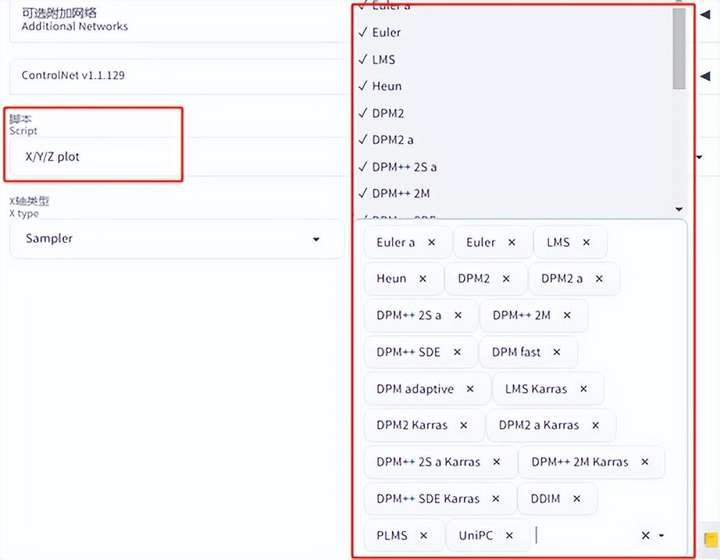Remove the DPM adaptive tag
720x560 pixels.
470,389
